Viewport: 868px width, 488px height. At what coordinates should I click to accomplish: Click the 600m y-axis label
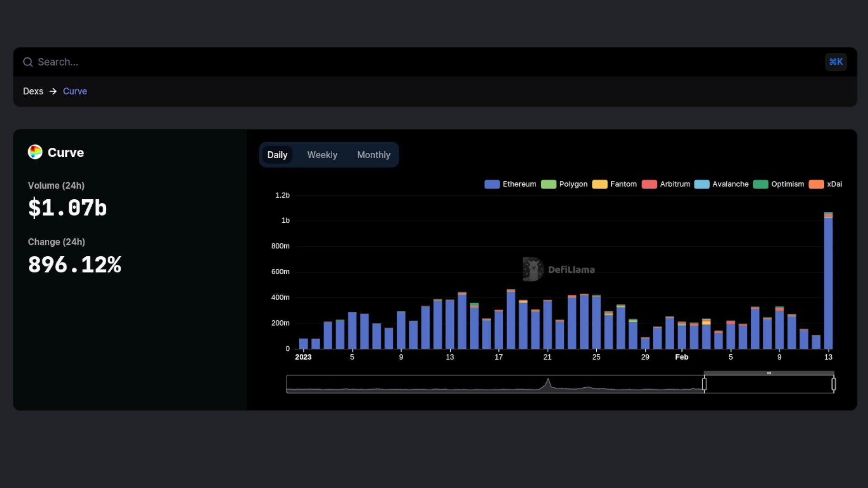click(280, 272)
